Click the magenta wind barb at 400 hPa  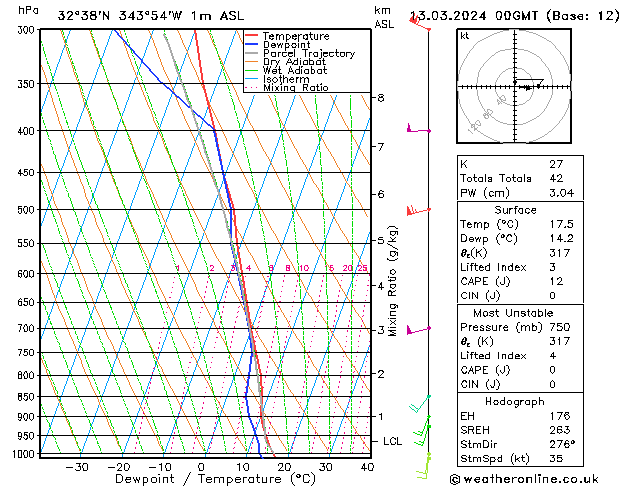tap(416, 129)
